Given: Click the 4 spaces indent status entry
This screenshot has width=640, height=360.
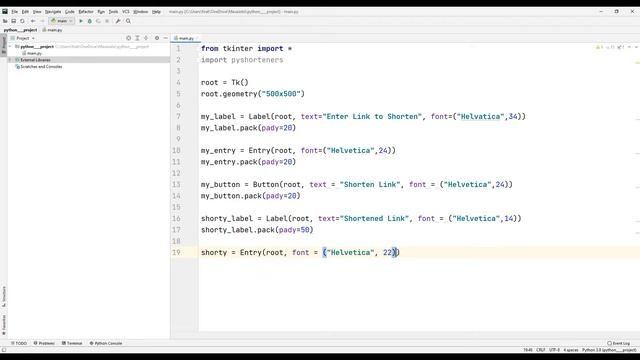Looking at the screenshot, I should (x=571, y=350).
